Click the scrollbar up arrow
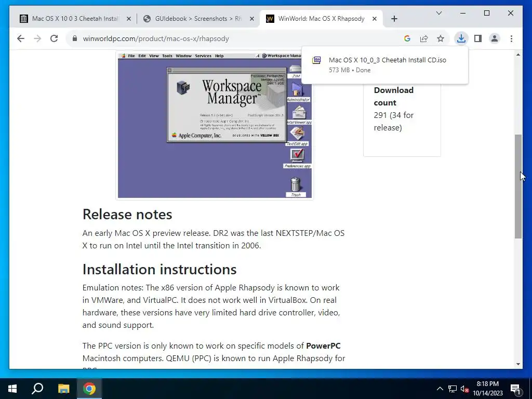This screenshot has width=532, height=399. 518,55
